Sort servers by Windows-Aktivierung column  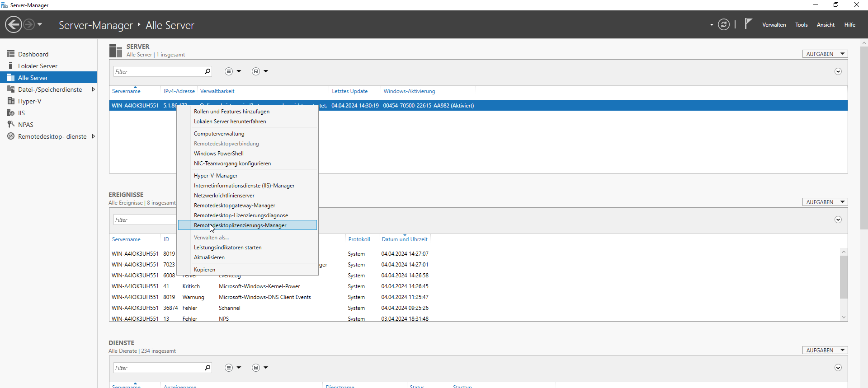pos(409,91)
